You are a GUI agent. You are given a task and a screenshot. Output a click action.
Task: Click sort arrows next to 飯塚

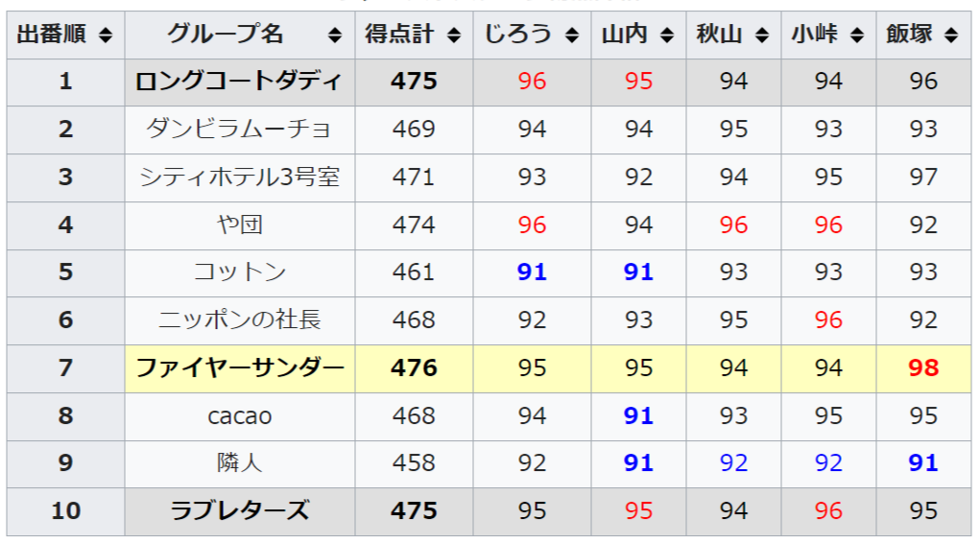pos(950,35)
